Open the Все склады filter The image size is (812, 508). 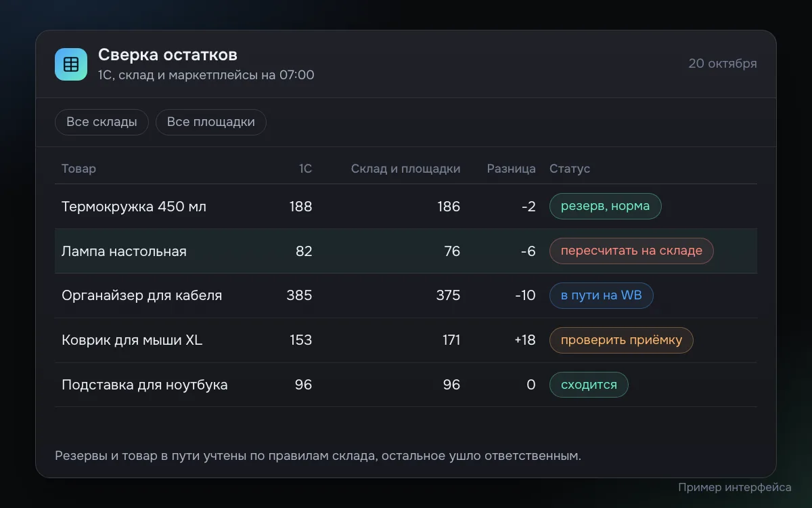coord(101,122)
